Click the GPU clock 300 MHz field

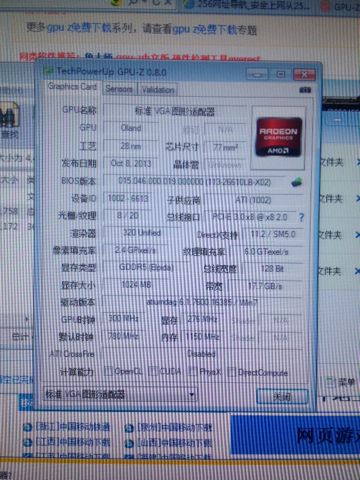click(123, 319)
